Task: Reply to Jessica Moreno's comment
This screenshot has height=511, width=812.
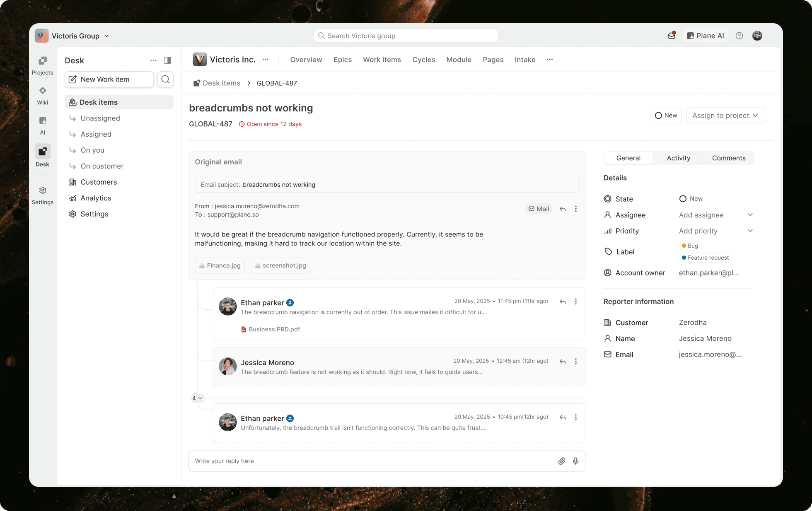Action: 563,362
